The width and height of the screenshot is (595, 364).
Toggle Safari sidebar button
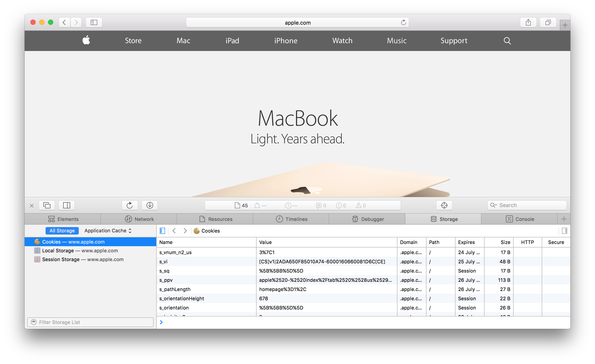pyautogui.click(x=94, y=22)
